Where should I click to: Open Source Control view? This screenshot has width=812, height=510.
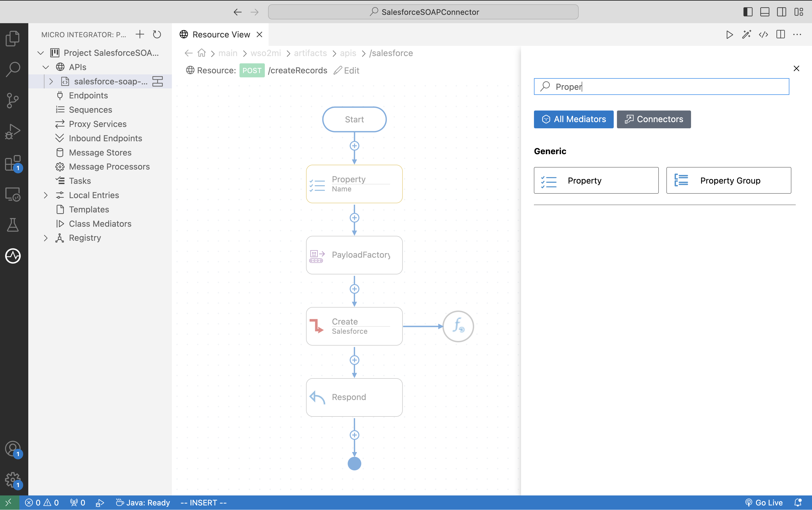(x=13, y=100)
